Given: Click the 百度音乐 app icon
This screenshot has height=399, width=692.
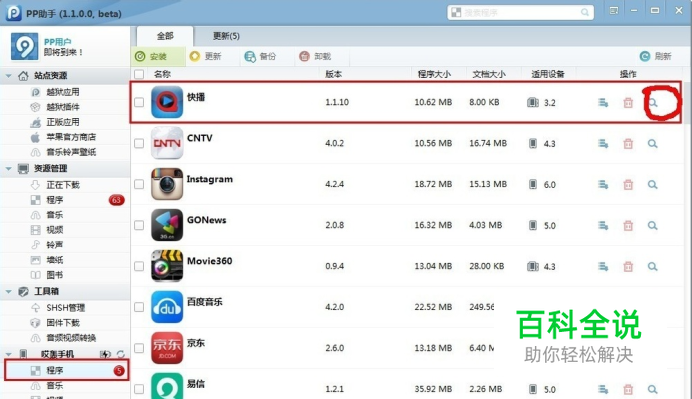Looking at the screenshot, I should (167, 307).
